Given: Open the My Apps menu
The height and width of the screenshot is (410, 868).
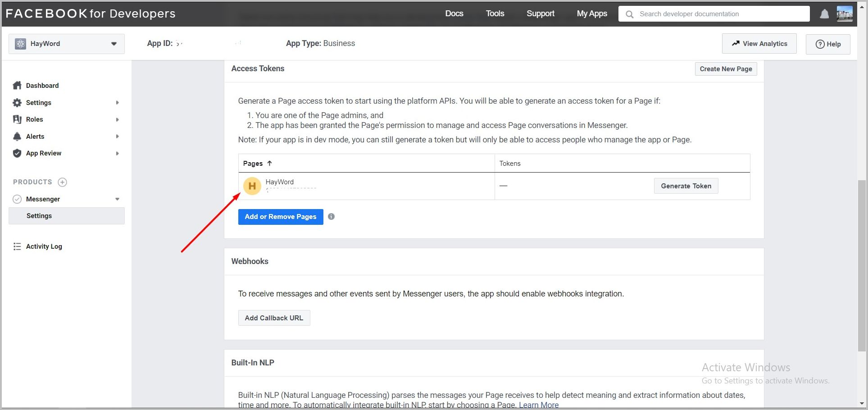Looking at the screenshot, I should pos(592,14).
